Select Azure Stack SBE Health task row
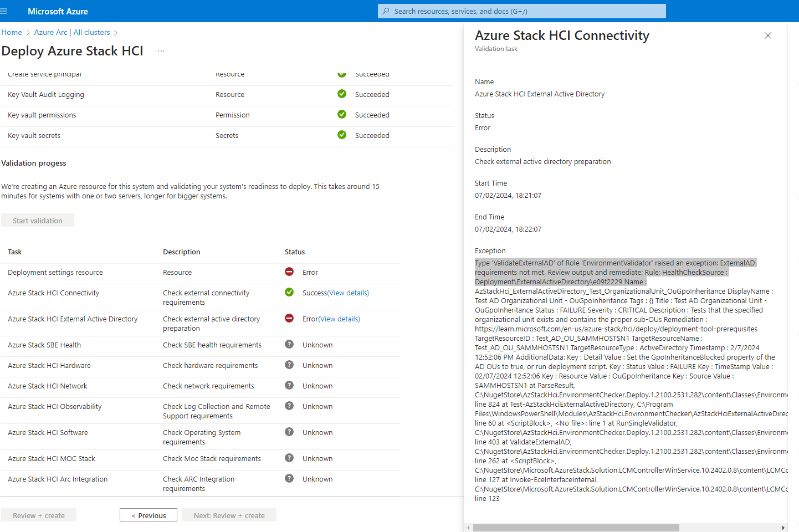799x532 pixels. point(199,345)
